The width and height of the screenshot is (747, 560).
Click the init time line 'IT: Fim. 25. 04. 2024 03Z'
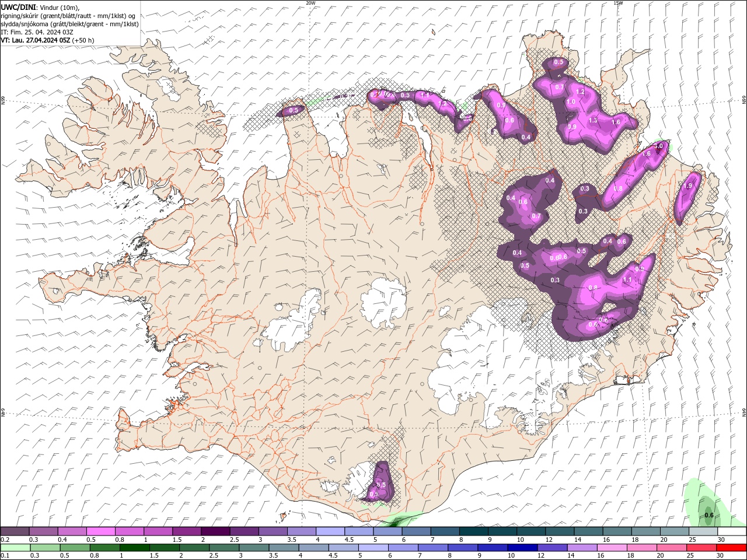coord(37,32)
